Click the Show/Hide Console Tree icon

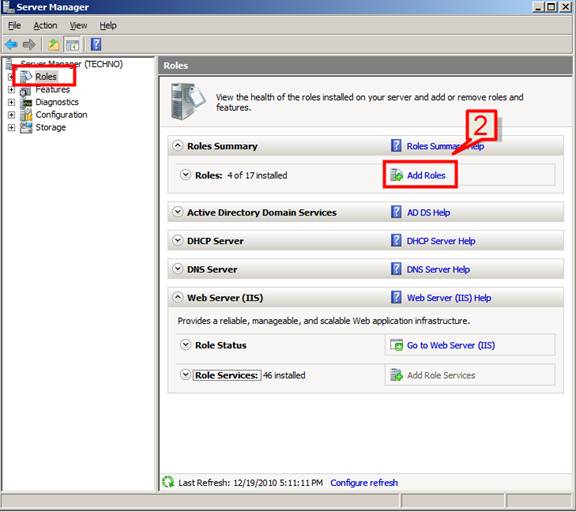(x=72, y=44)
